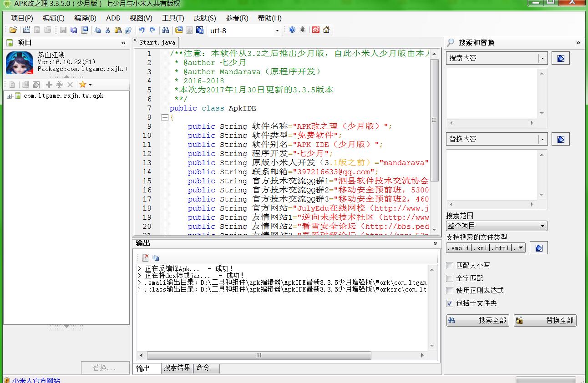The height and width of the screenshot is (383, 588).
Task: Uncheck the 包括子文件夹 checkbox
Action: [450, 303]
